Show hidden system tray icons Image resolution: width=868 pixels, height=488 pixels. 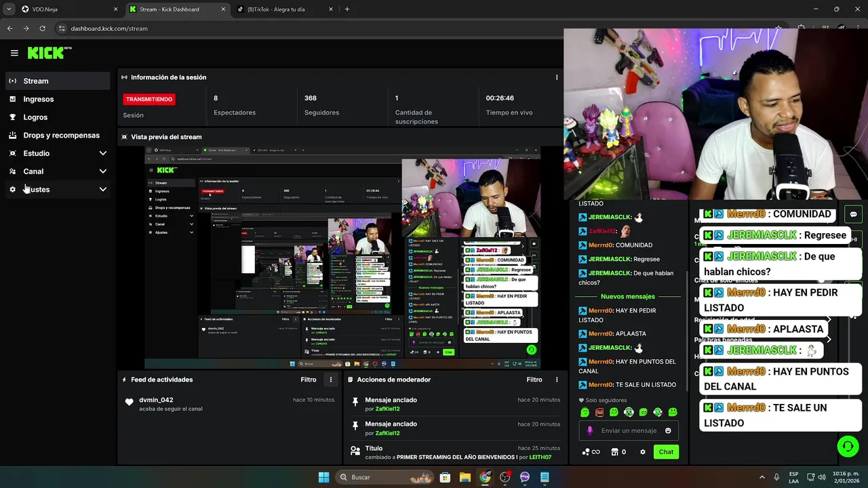(762, 477)
